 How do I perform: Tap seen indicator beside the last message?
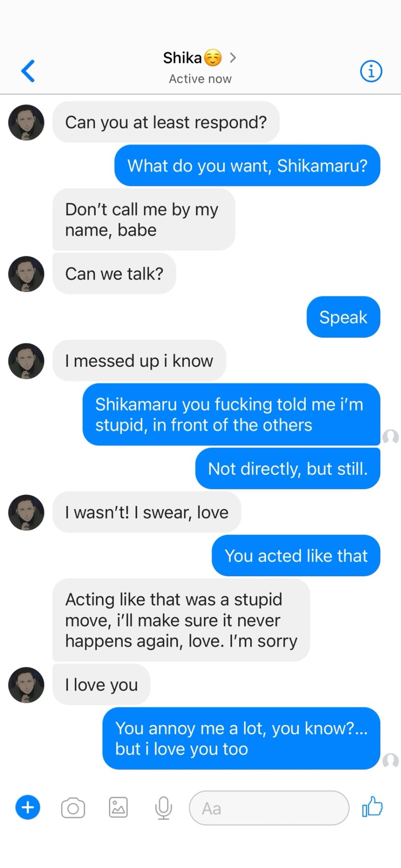coord(391,760)
